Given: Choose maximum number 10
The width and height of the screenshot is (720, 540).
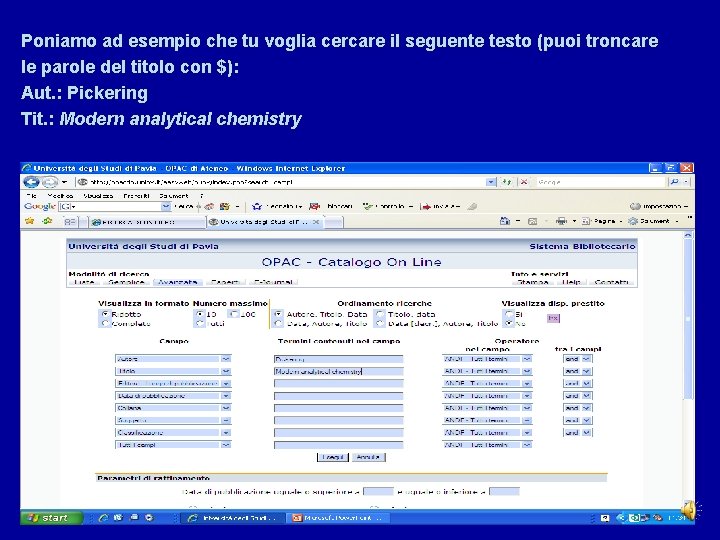Looking at the screenshot, I should 199,314.
